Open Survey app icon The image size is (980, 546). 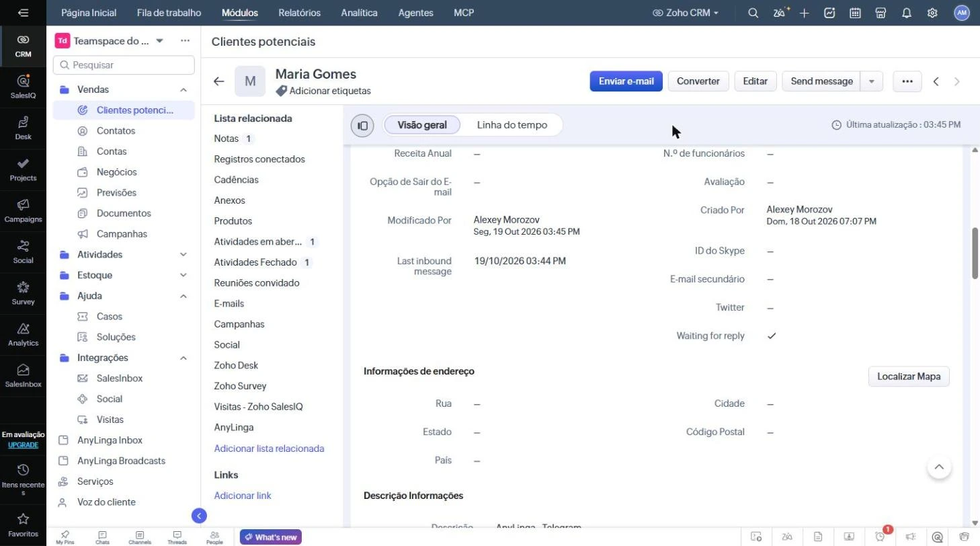coord(23,293)
